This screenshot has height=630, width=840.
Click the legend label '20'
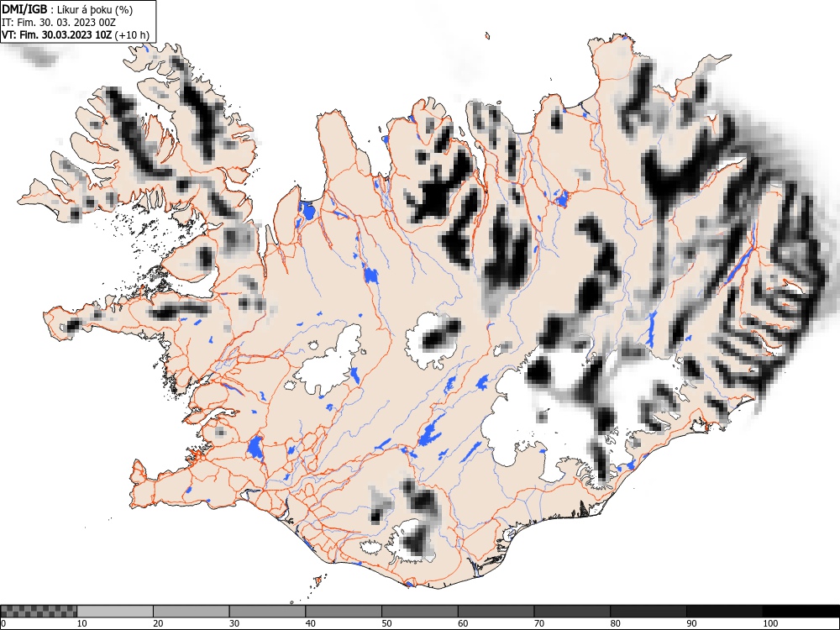tap(158, 623)
